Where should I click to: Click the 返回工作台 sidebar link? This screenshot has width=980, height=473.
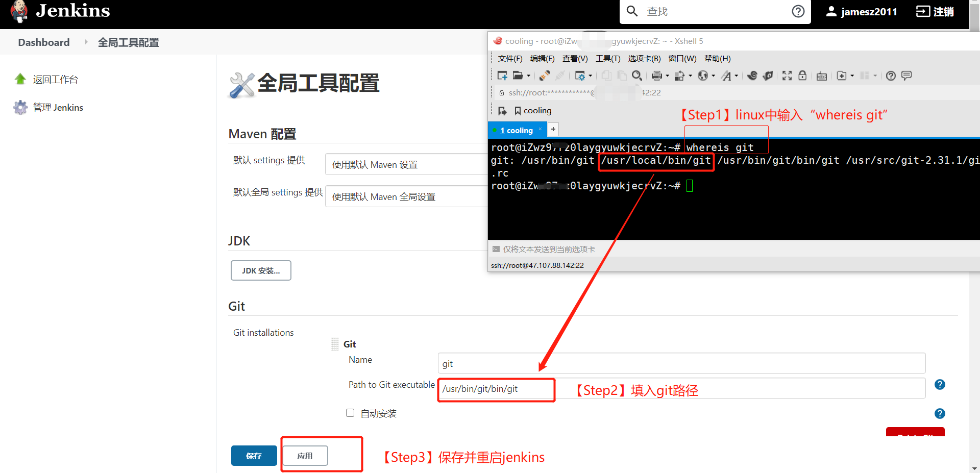tap(56, 79)
